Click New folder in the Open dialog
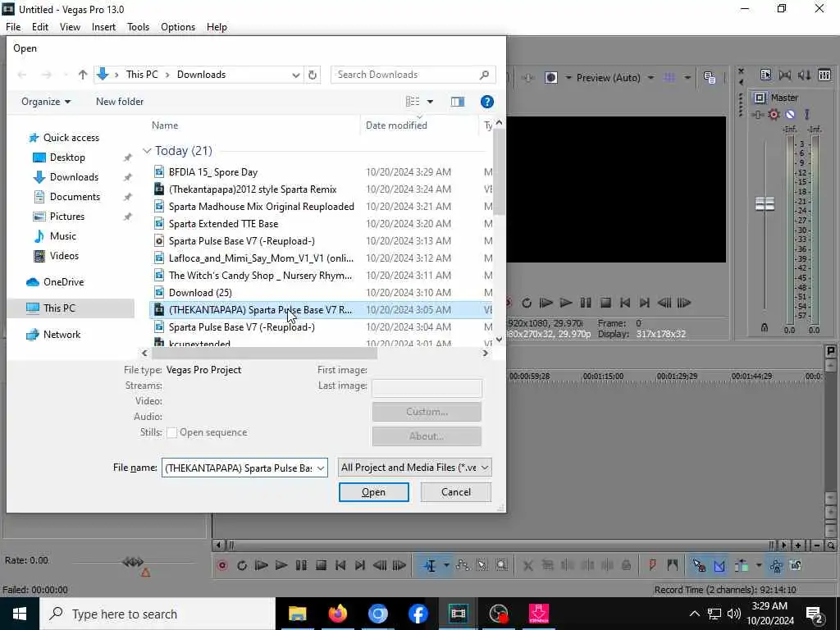This screenshot has width=840, height=630. click(x=120, y=101)
